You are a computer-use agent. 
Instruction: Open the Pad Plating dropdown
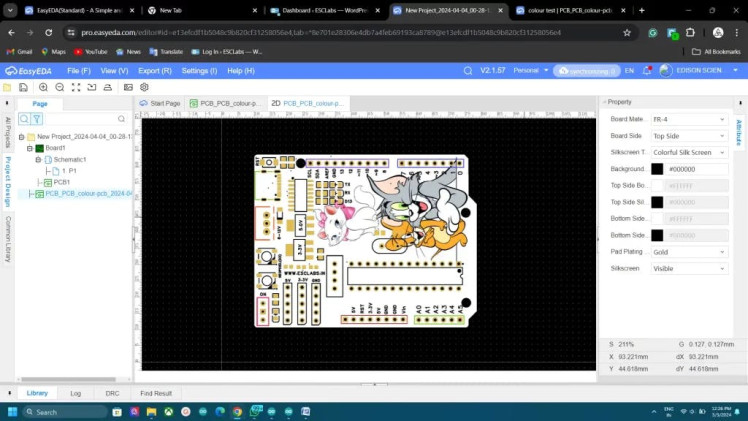pyautogui.click(x=689, y=252)
